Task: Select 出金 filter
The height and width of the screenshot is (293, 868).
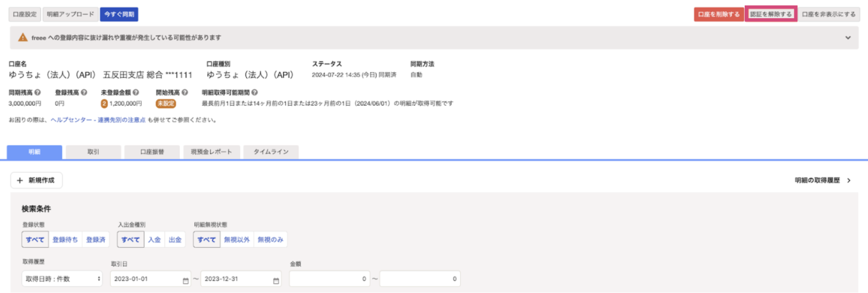Action: click(175, 240)
